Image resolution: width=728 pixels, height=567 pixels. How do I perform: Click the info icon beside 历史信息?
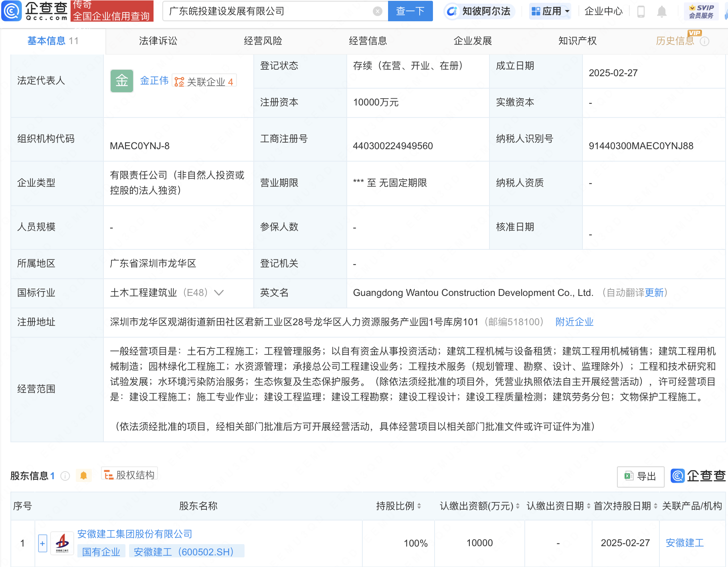point(705,41)
